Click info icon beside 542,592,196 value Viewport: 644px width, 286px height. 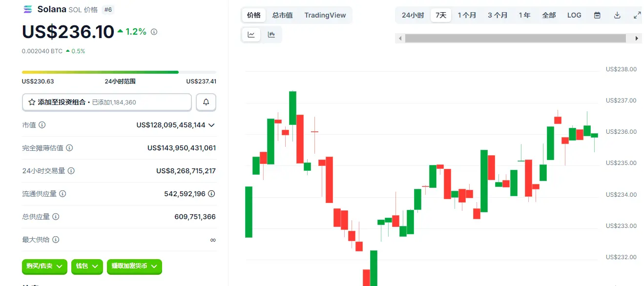211,194
